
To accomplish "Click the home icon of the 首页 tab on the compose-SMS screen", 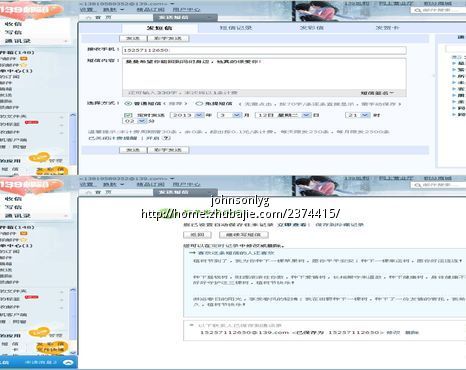I will tap(89, 17).
